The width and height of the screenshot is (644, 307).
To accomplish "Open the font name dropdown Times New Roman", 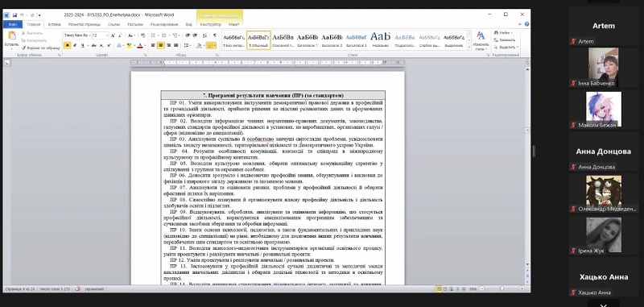I will click(76, 35).
